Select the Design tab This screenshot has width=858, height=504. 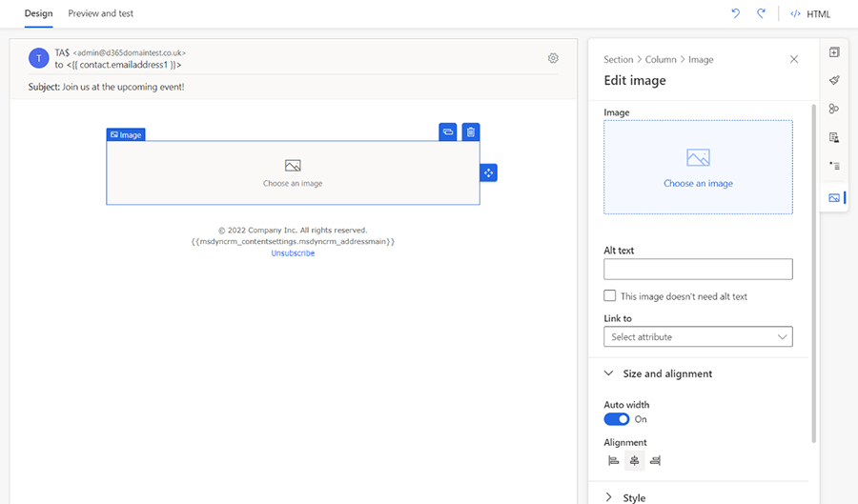click(x=39, y=13)
